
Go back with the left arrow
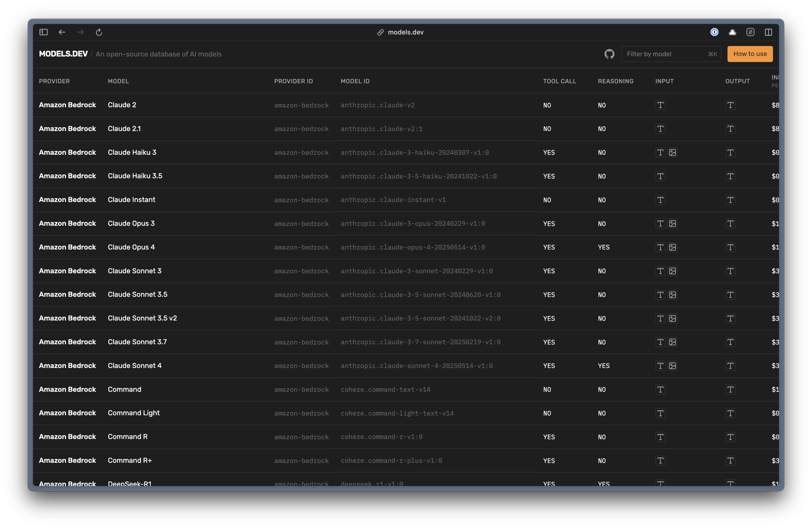(62, 32)
